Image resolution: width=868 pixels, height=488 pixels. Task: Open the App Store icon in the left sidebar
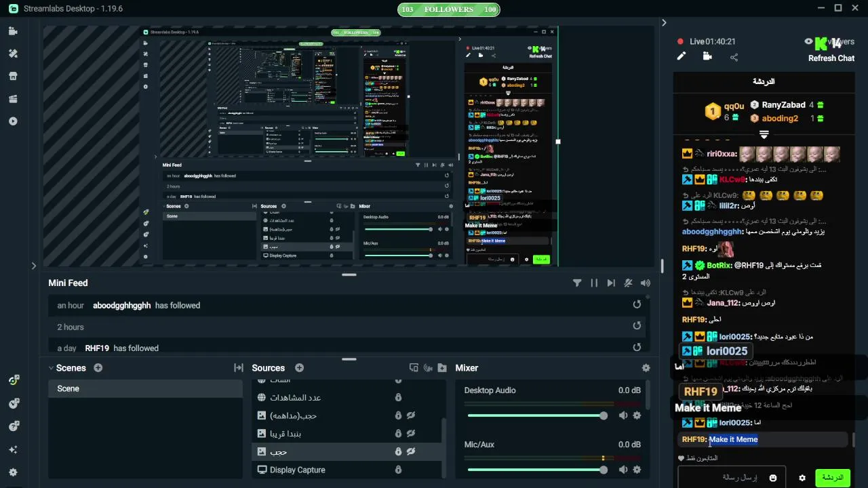[13, 76]
